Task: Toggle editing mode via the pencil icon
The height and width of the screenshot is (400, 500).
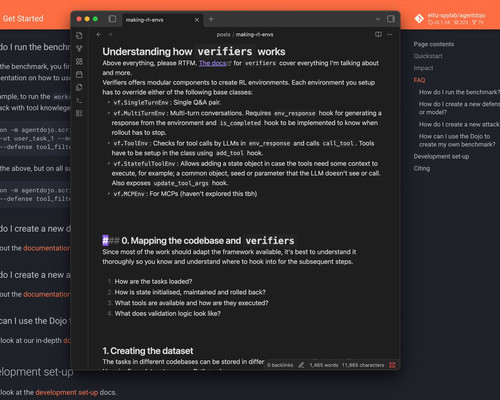Action: pos(301,365)
